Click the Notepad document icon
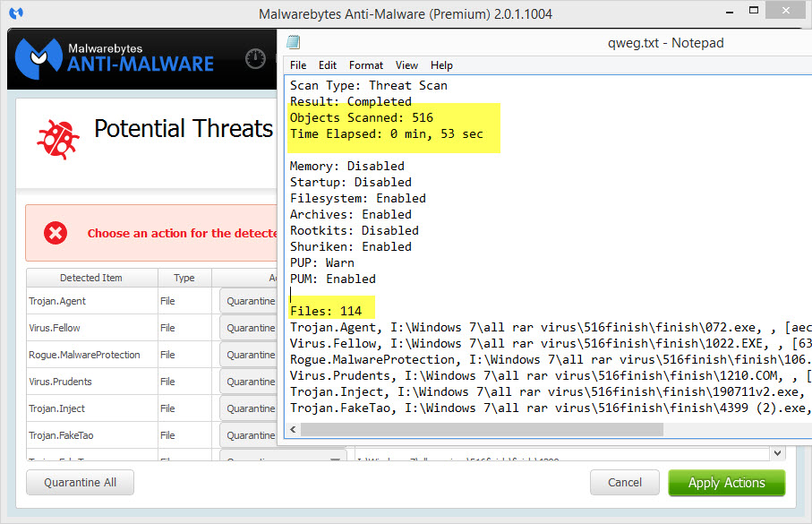 tap(294, 42)
